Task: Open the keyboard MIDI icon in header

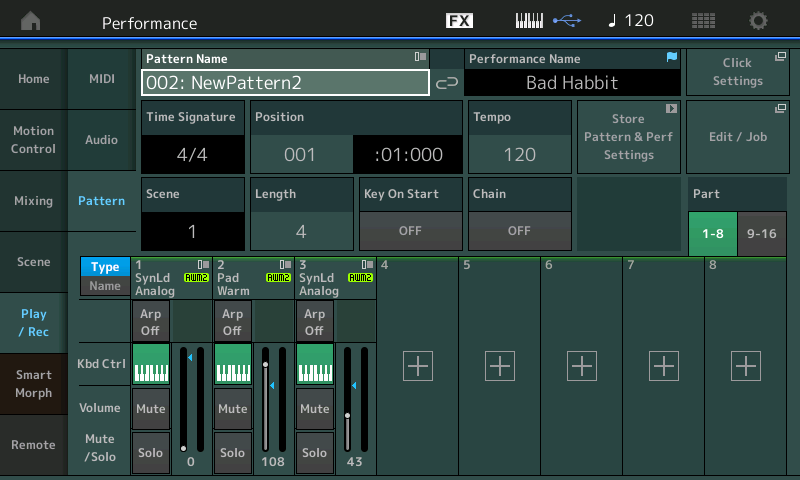Action: (530, 21)
